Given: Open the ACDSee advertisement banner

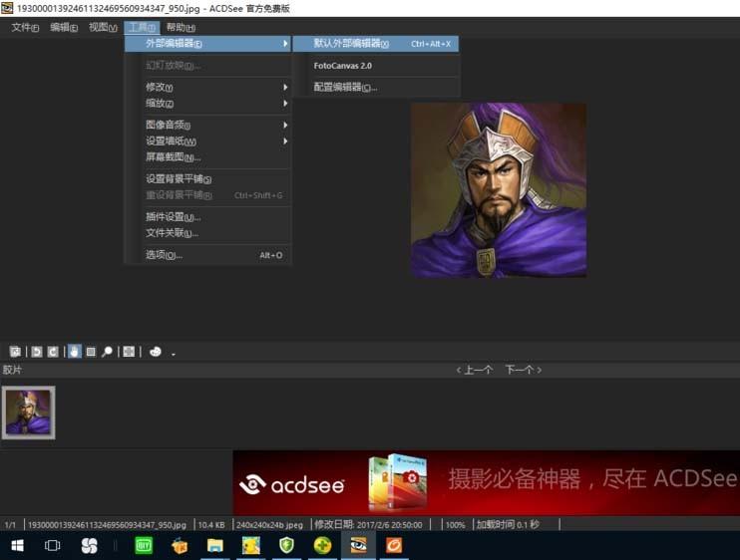Looking at the screenshot, I should (487, 482).
